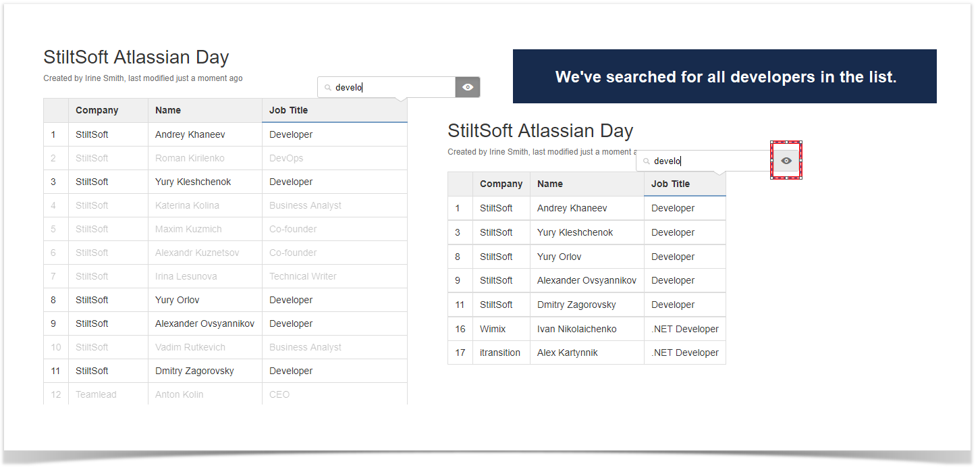Select 'Andrey Khaneev' in the filtered table
The width and height of the screenshot is (980, 470).
point(587,208)
